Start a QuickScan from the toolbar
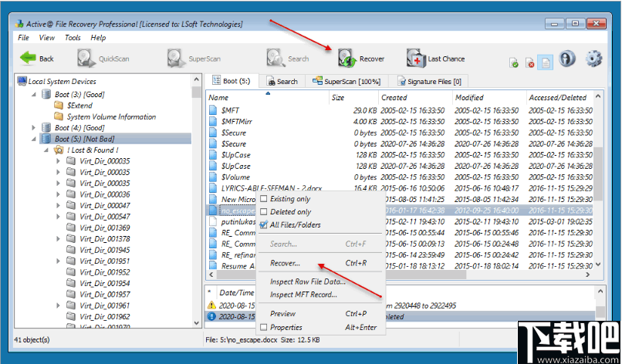The height and width of the screenshot is (364, 622). pyautogui.click(x=103, y=59)
